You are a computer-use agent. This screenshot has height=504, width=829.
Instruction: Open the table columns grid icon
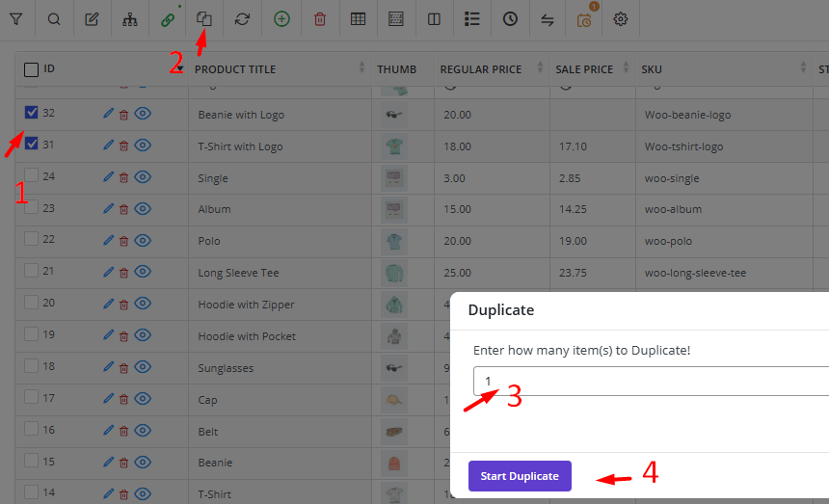(x=358, y=19)
